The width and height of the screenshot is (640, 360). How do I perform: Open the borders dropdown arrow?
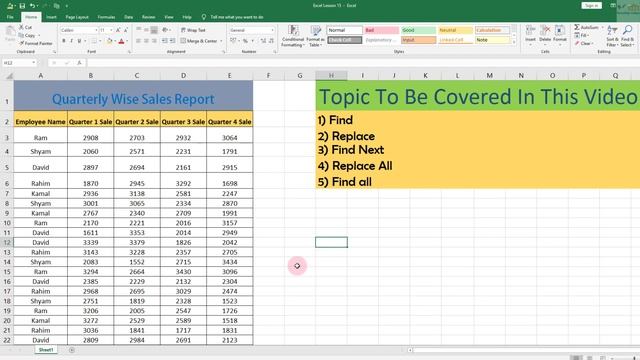[100, 41]
